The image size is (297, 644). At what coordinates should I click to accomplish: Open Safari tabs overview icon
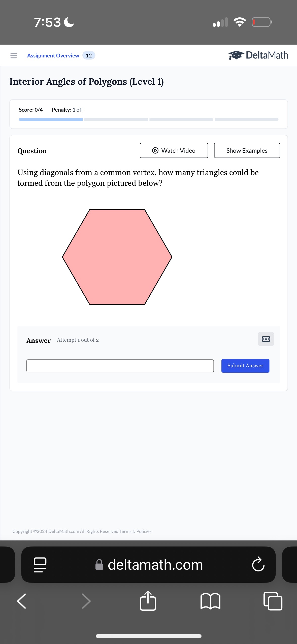click(x=273, y=601)
